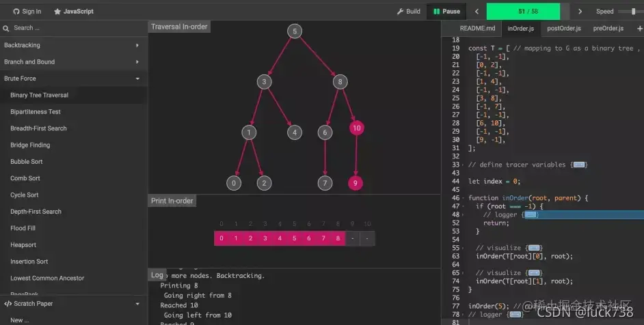Expand folded logger code at line 78

[515, 314]
